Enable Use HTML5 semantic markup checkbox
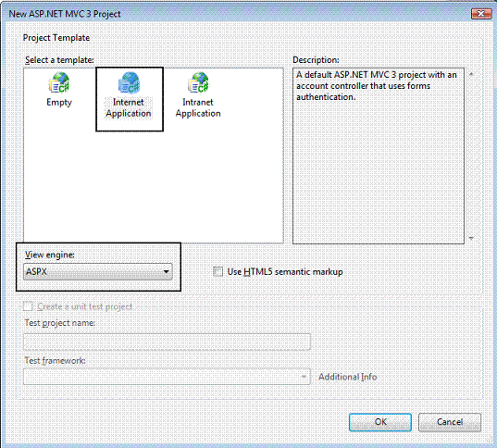This screenshot has height=448, width=497. [218, 272]
